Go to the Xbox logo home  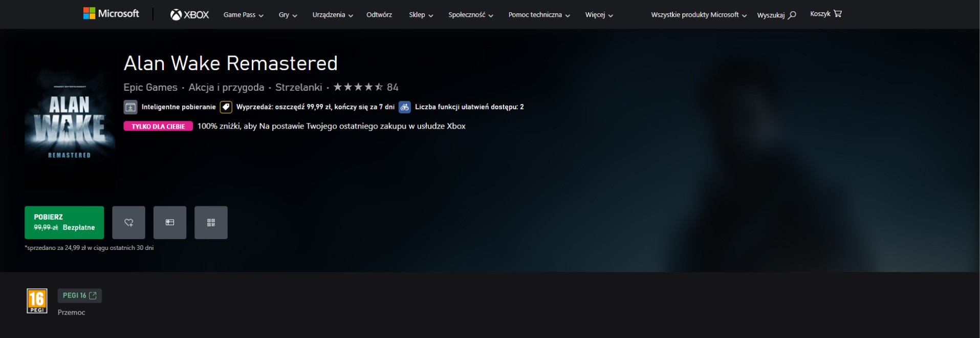pyautogui.click(x=189, y=15)
